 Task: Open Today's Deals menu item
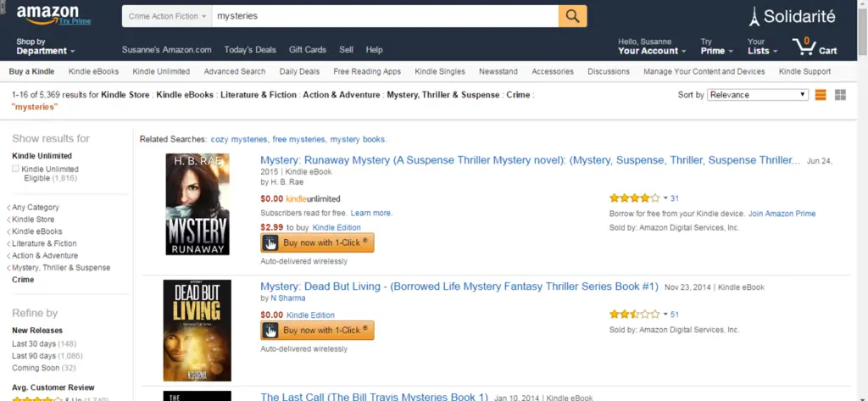pos(250,50)
